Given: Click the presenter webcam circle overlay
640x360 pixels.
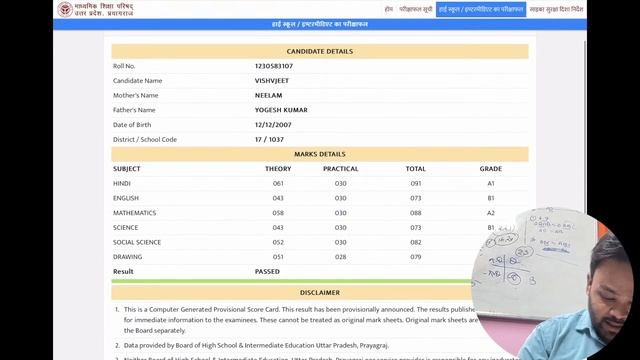Looking at the screenshot, I should [553, 284].
